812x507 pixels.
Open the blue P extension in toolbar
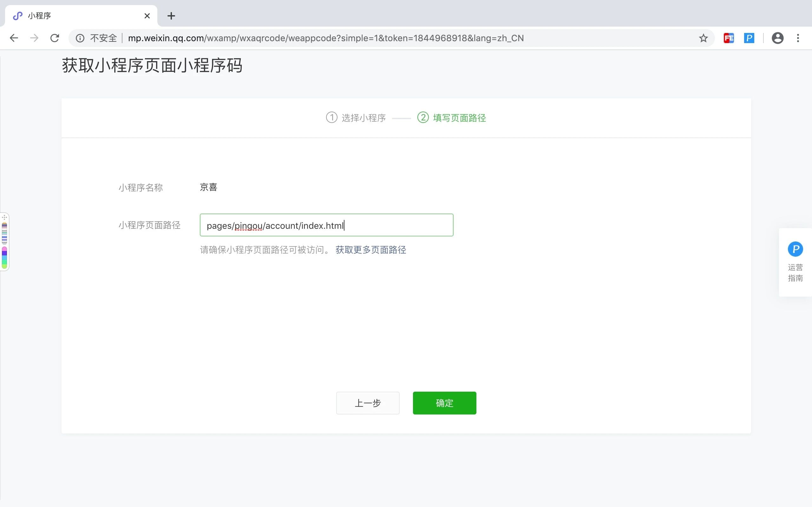point(749,38)
